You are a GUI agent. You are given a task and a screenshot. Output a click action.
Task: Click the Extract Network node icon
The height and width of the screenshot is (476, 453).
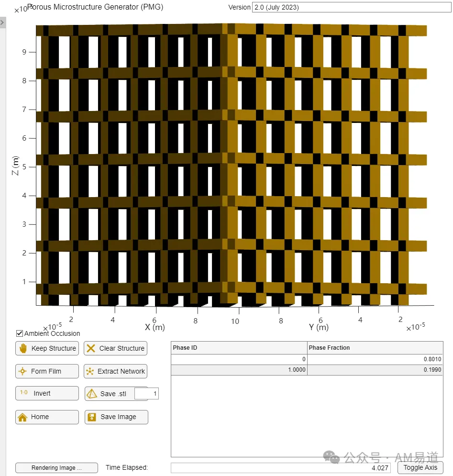click(x=90, y=371)
